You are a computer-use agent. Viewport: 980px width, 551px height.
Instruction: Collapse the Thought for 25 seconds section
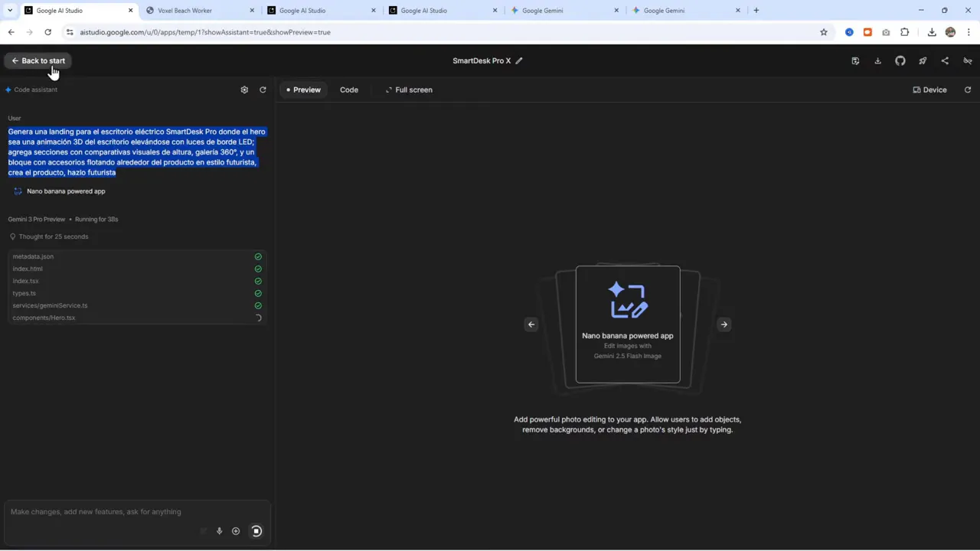[x=54, y=236]
